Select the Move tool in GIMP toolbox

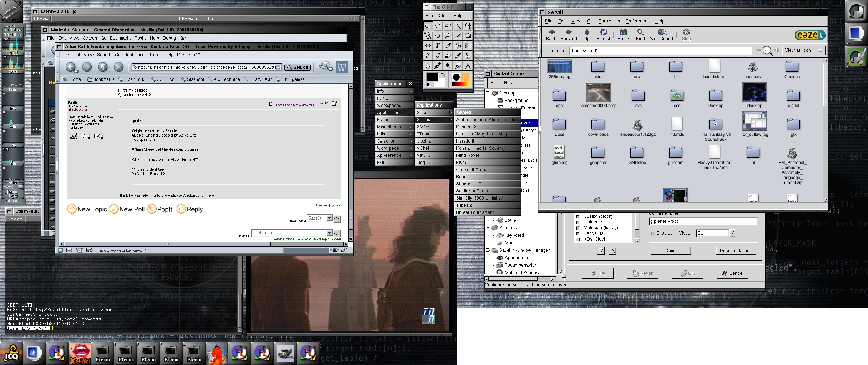(438, 36)
